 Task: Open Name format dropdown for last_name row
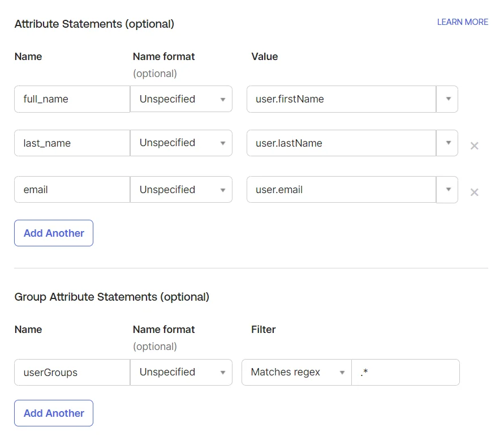coord(181,143)
